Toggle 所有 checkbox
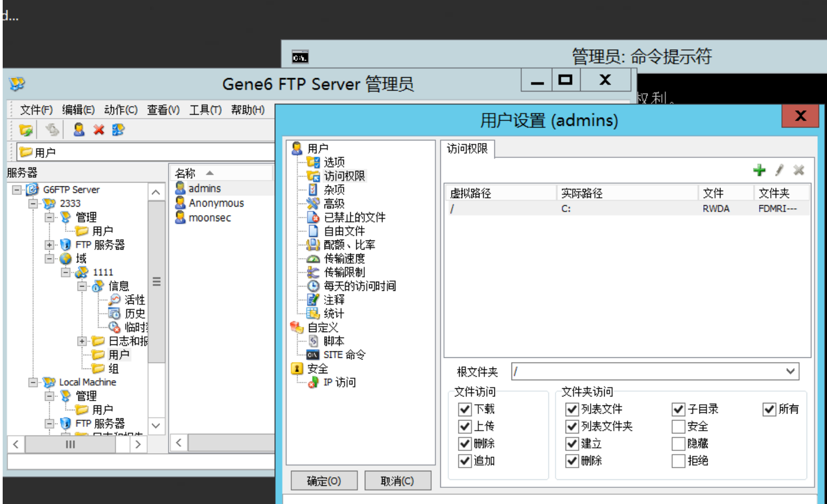The width and height of the screenshot is (827, 504). tap(770, 409)
